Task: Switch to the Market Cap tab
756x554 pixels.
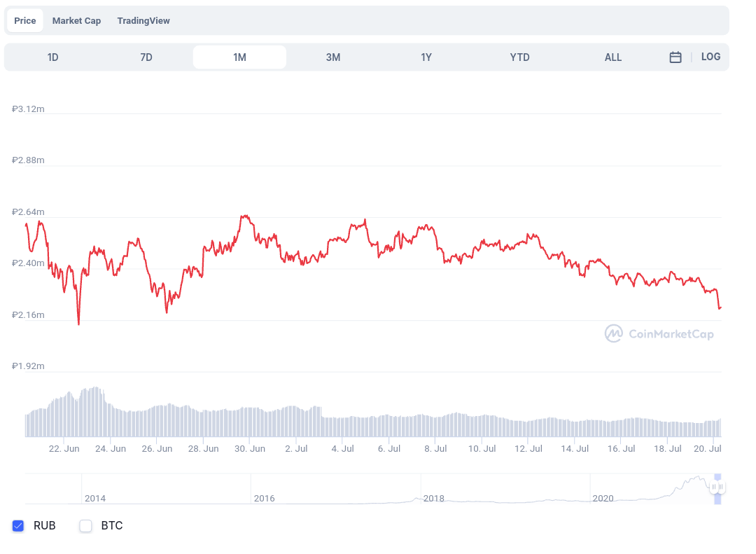Action: 76,20
